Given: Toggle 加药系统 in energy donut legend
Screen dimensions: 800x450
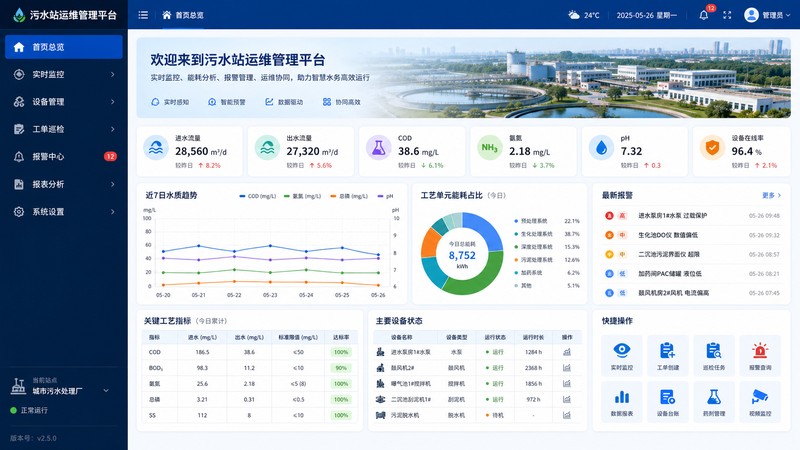Looking at the screenshot, I should click(x=529, y=273).
